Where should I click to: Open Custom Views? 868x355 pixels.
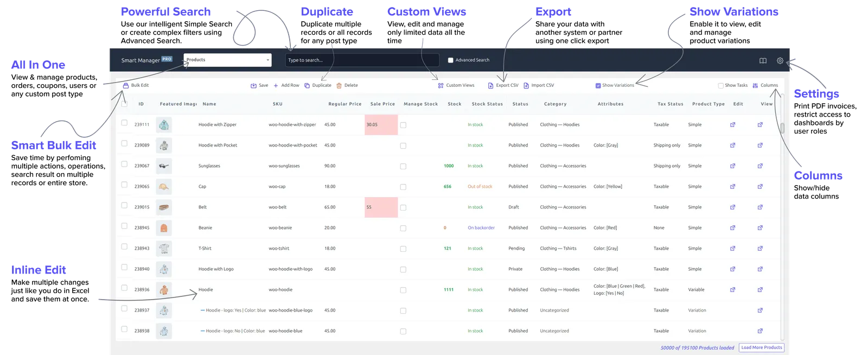tap(456, 85)
